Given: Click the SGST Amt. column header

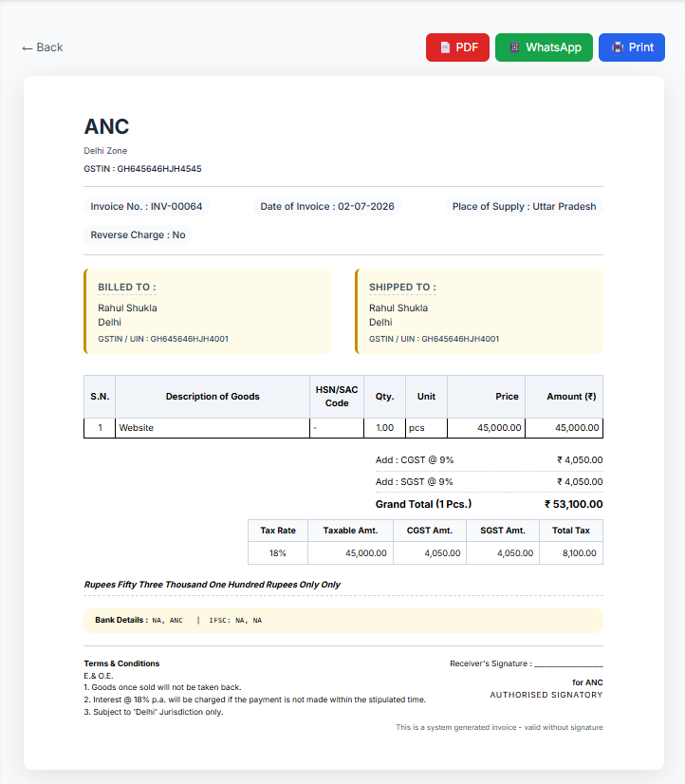Looking at the screenshot, I should point(503,531).
